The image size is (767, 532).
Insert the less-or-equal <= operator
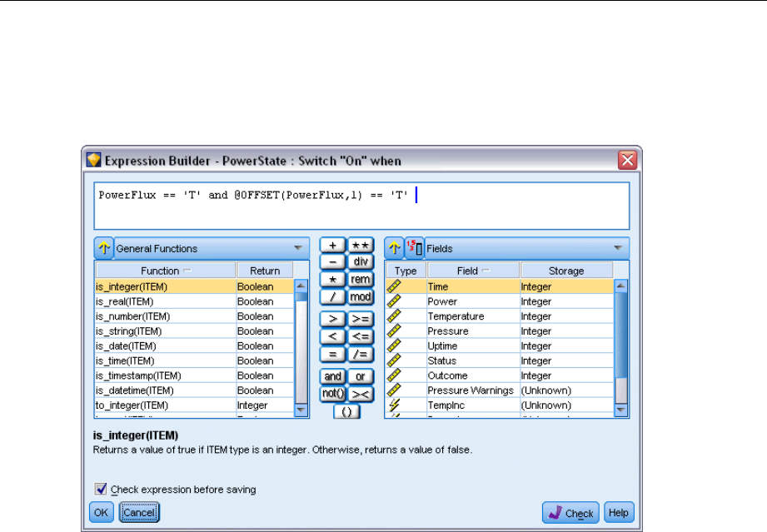coord(361,336)
